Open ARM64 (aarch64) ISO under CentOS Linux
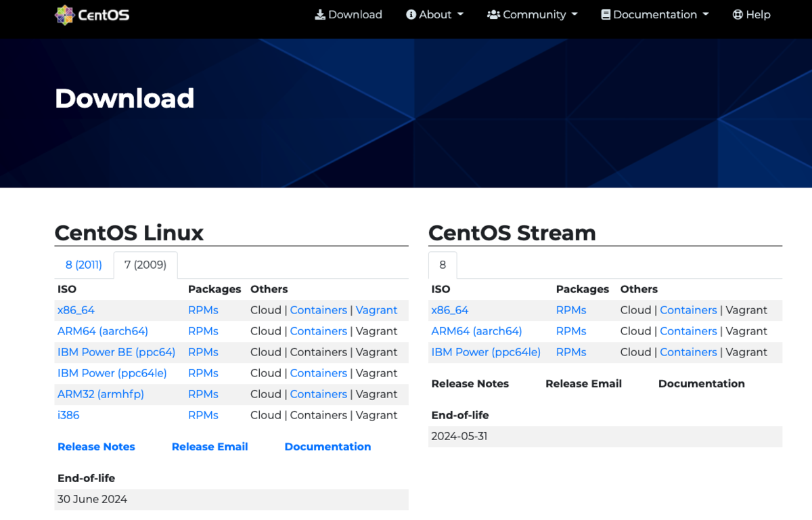This screenshot has width=812, height=520. pyautogui.click(x=103, y=331)
